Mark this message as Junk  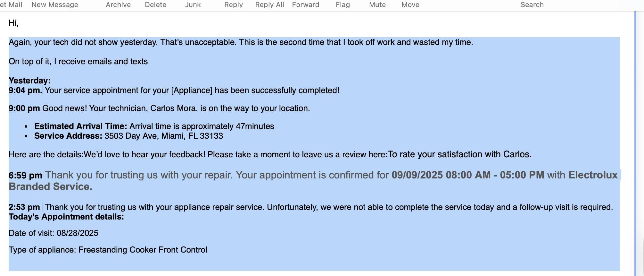193,4
